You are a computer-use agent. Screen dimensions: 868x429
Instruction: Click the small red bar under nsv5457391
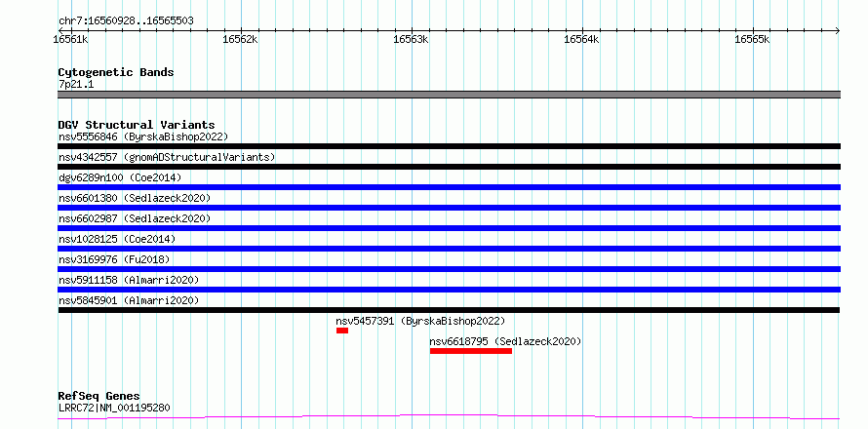[342, 331]
